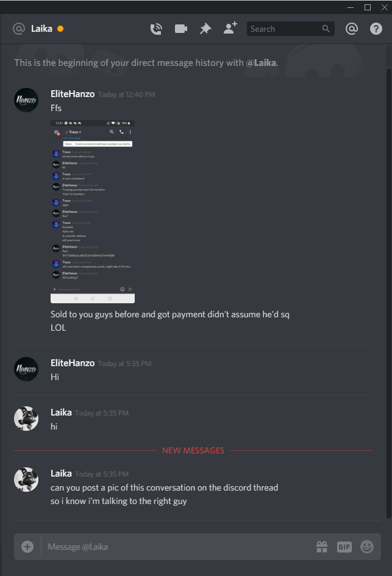Open the Nitro gift icon

pyautogui.click(x=322, y=547)
